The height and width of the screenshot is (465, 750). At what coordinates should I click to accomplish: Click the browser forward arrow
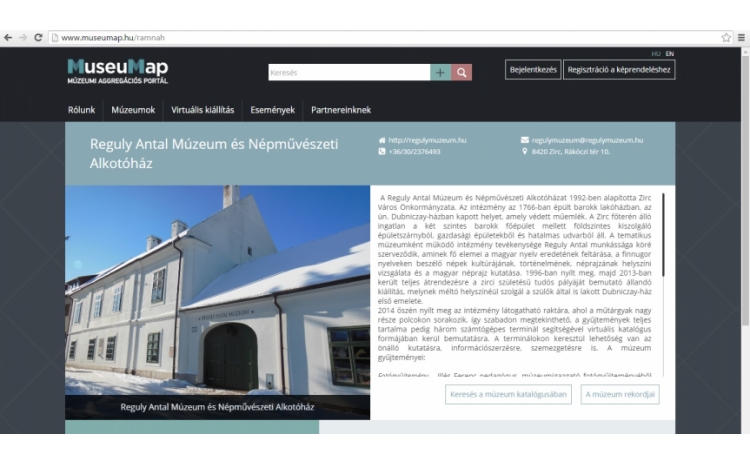point(23,38)
